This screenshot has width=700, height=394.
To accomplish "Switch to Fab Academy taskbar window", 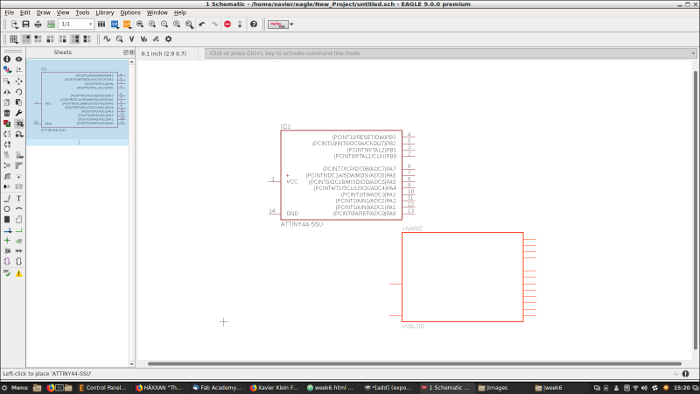I will (x=217, y=388).
